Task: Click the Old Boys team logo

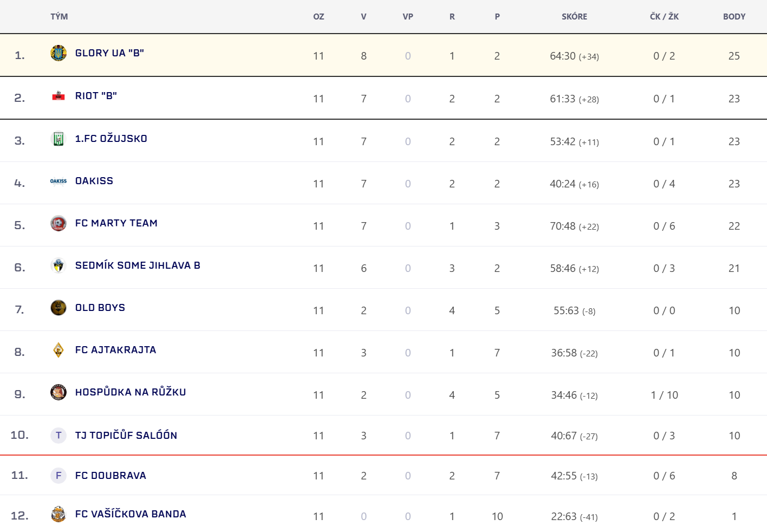Action: coord(58,308)
